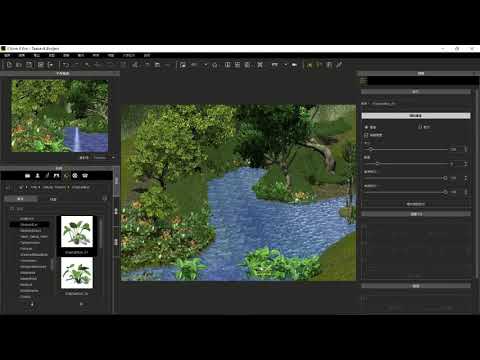480x360 pixels.
Task: Select the second plant thumbnail in content list
Action: pos(77,273)
